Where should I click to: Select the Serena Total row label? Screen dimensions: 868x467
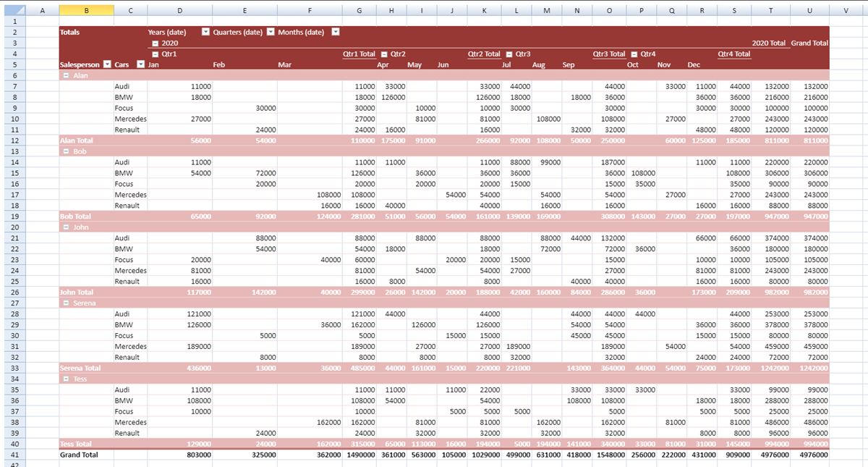point(80,368)
